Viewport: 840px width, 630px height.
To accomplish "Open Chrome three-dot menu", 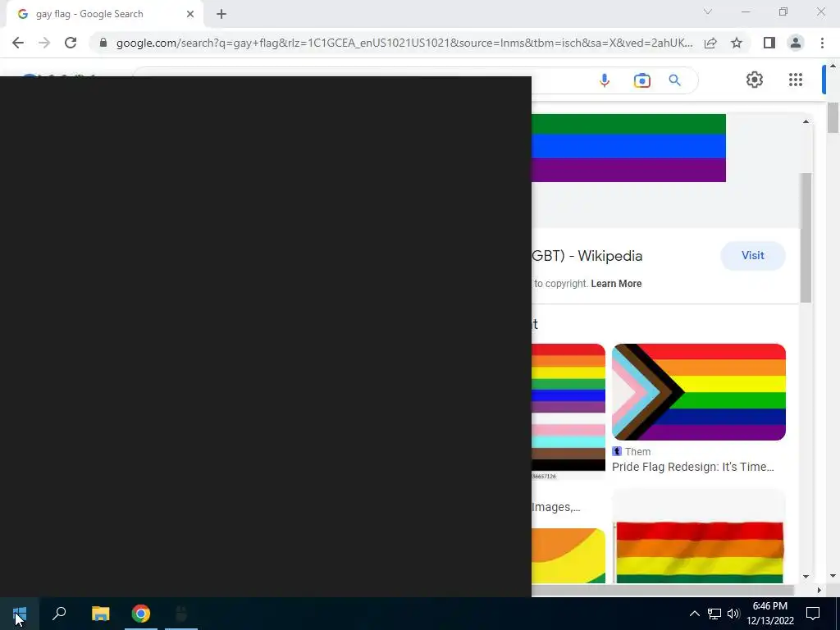I will pyautogui.click(x=822, y=43).
